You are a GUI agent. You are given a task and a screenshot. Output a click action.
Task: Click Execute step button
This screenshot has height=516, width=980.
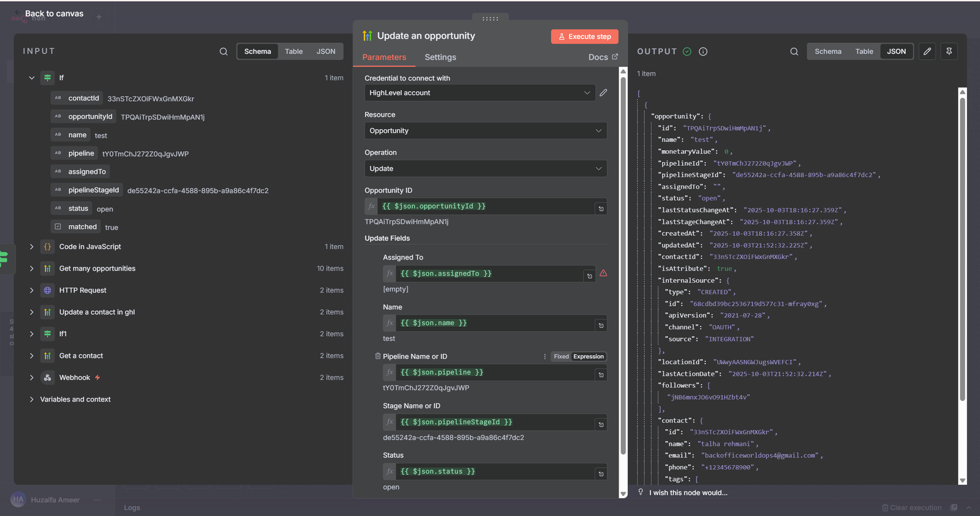tap(584, 36)
